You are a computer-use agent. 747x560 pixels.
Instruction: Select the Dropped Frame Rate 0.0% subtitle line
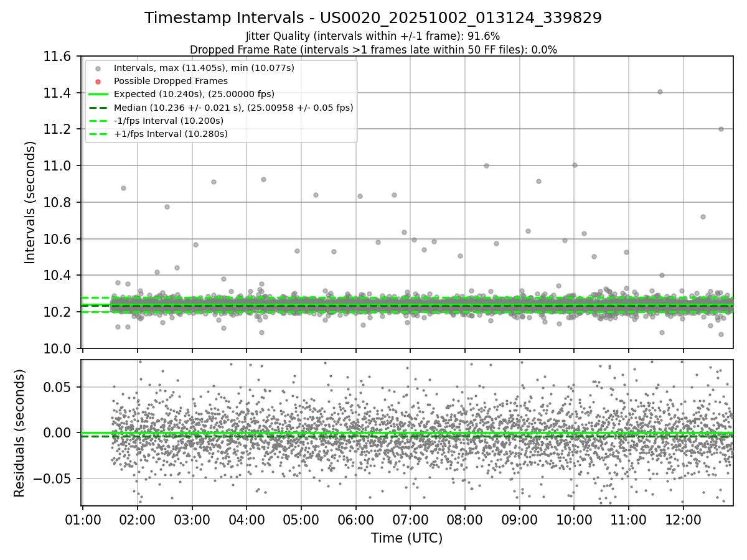click(x=373, y=49)
